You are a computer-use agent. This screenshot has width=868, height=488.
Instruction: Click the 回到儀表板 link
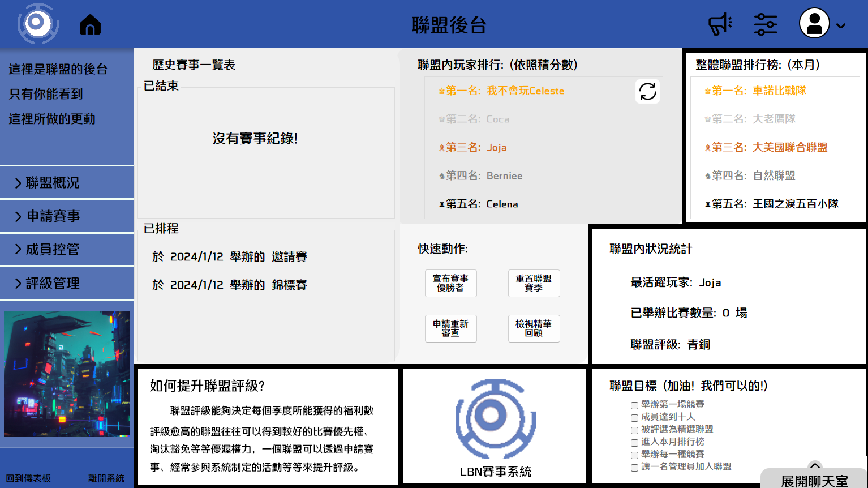click(28, 478)
